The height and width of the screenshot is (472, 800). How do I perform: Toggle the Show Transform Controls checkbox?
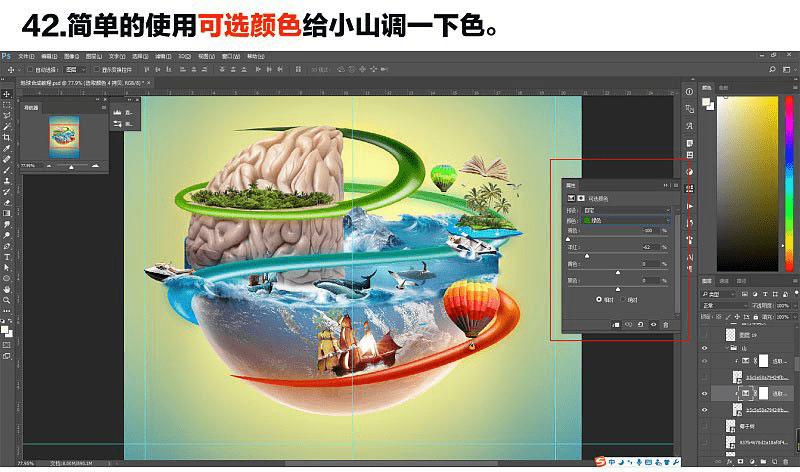[x=96, y=69]
